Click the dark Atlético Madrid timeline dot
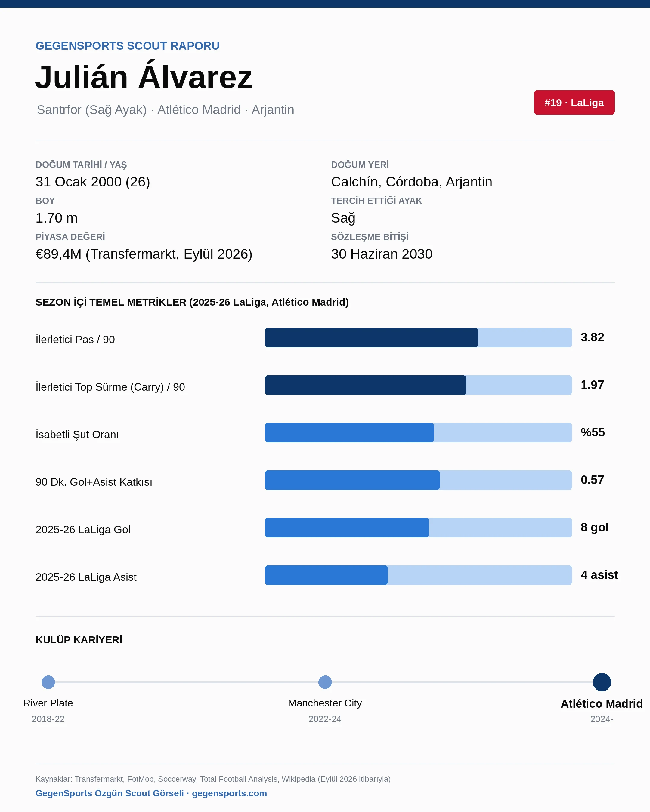This screenshot has width=650, height=812. pos(602,682)
